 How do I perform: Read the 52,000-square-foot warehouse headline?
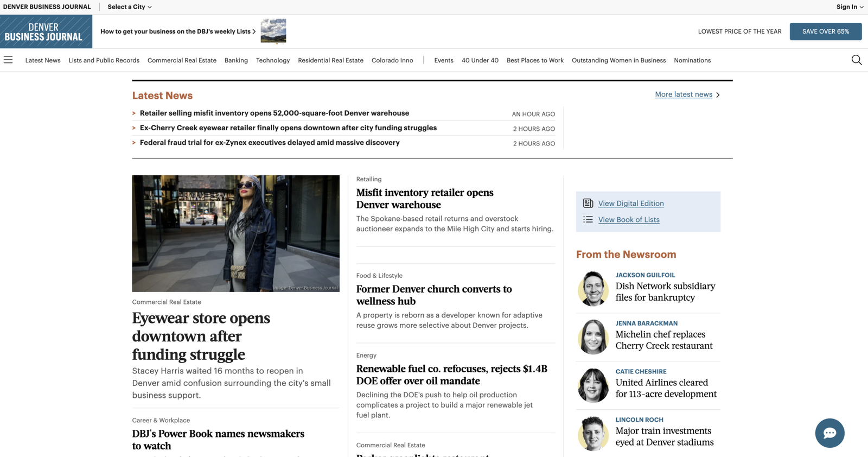click(x=275, y=113)
